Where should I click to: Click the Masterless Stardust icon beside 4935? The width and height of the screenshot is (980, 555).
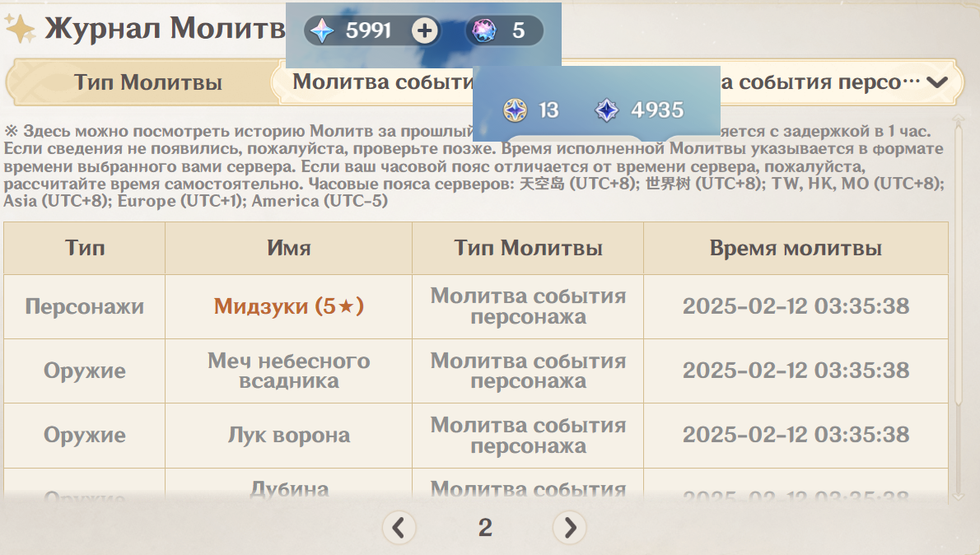(x=606, y=110)
